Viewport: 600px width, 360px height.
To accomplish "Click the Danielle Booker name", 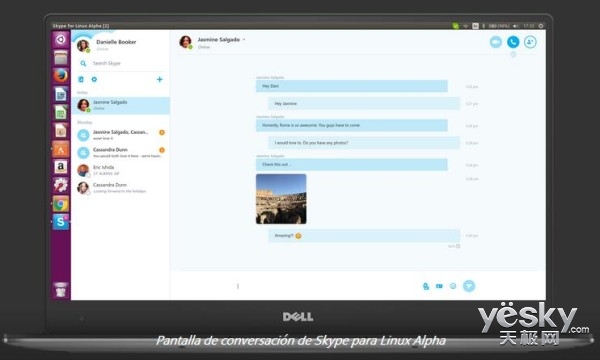I will [x=116, y=42].
